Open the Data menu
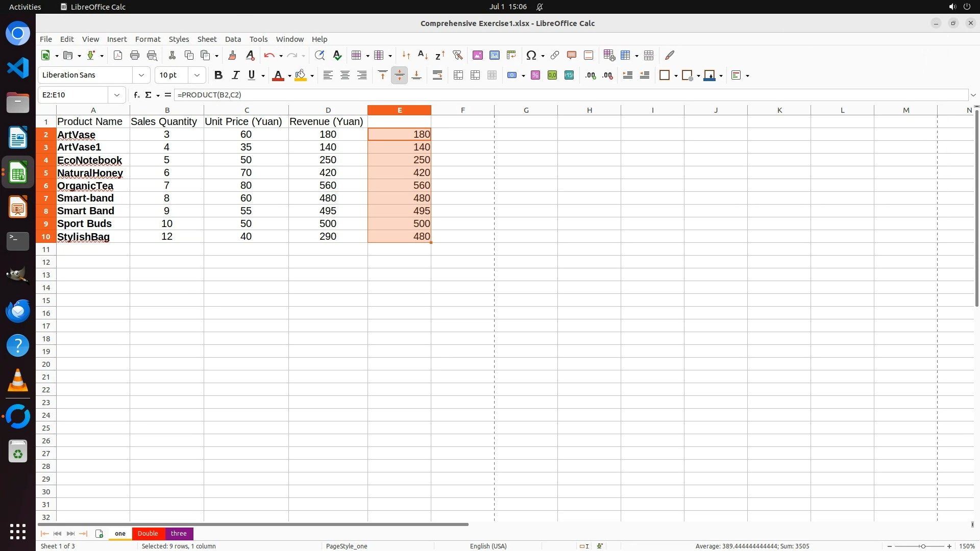The height and width of the screenshot is (551, 980). pyautogui.click(x=233, y=39)
